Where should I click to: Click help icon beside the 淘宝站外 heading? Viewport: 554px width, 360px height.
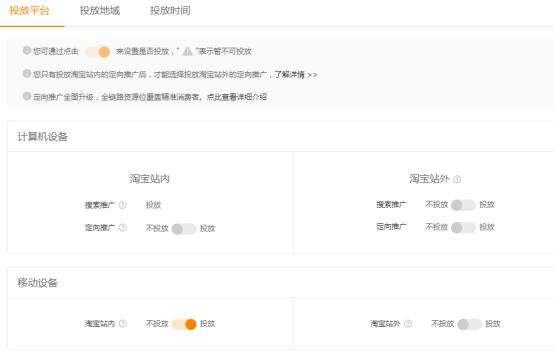tap(457, 179)
